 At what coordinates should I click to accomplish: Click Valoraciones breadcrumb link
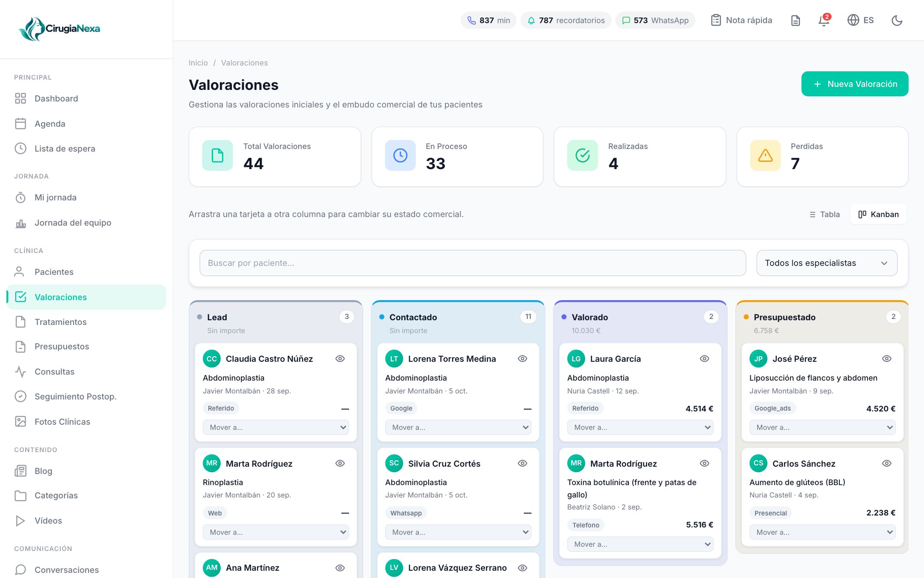tap(244, 63)
